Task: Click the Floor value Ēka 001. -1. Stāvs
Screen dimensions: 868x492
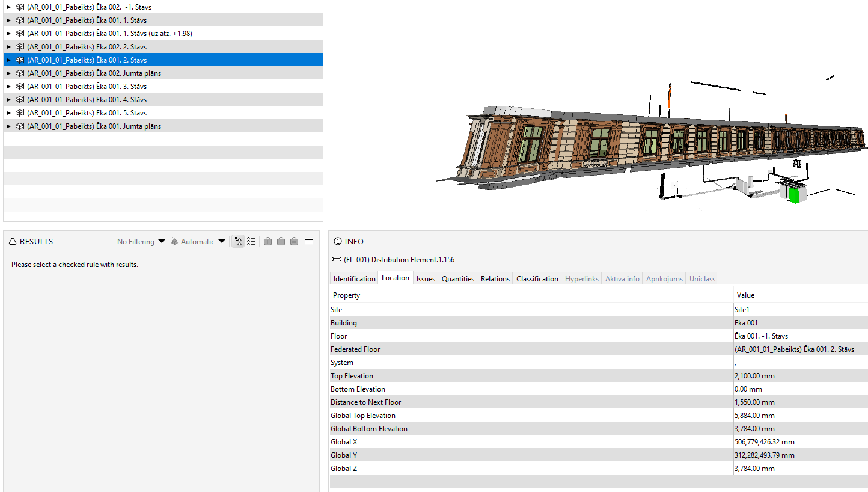Action: pos(801,336)
